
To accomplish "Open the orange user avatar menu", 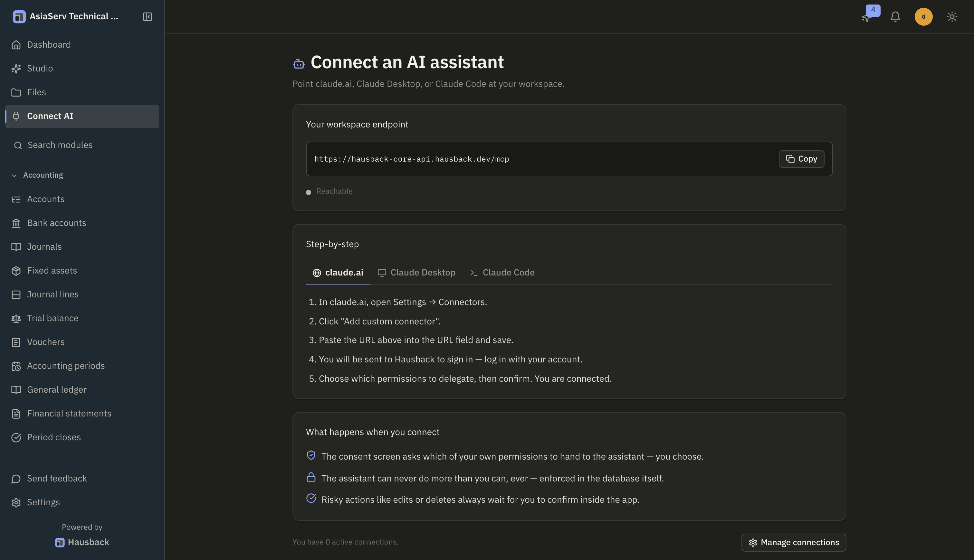I will coord(923,16).
